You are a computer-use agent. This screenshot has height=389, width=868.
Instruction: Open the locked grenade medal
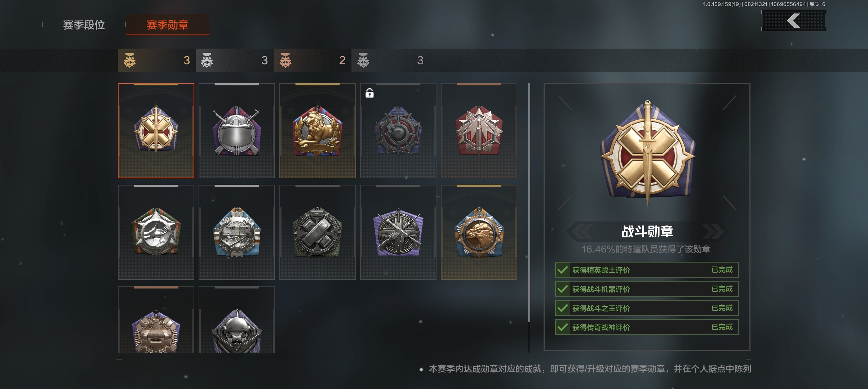[398, 131]
